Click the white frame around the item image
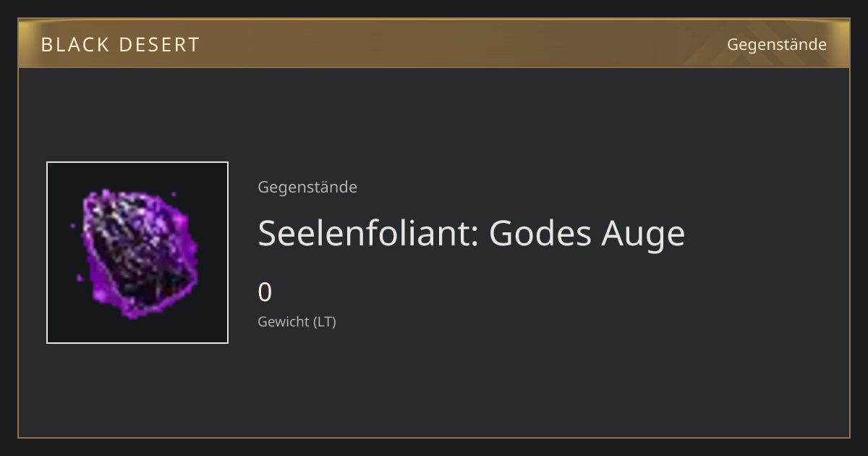The width and height of the screenshot is (868, 456). click(x=137, y=162)
